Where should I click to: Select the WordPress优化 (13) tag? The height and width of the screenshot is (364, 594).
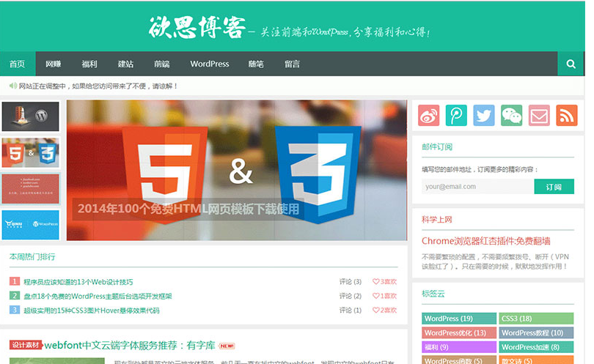(459, 333)
